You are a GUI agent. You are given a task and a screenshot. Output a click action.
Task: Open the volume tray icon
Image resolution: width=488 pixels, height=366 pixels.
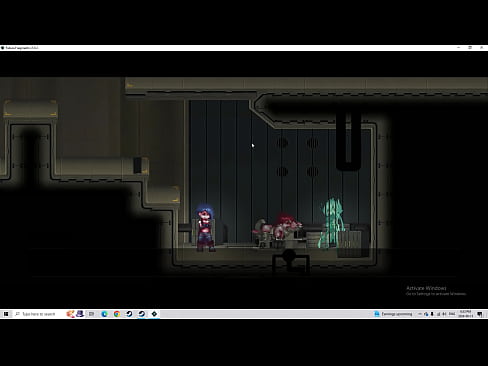[x=445, y=314]
